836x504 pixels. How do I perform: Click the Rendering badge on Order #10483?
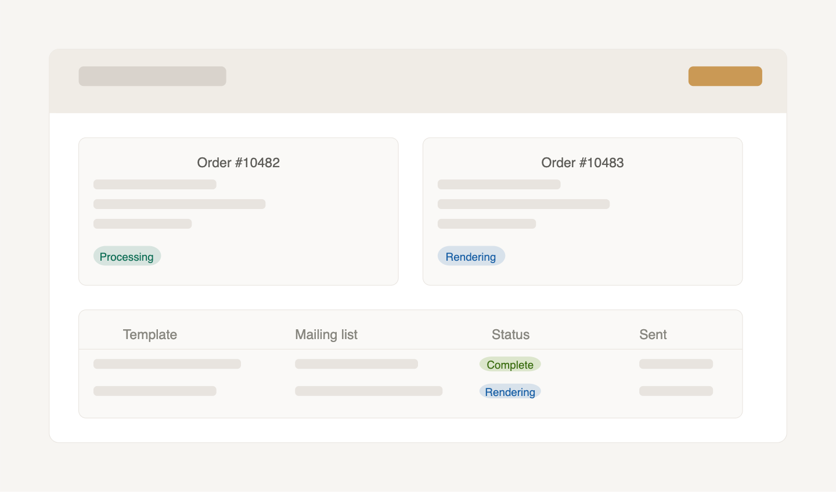(x=471, y=256)
